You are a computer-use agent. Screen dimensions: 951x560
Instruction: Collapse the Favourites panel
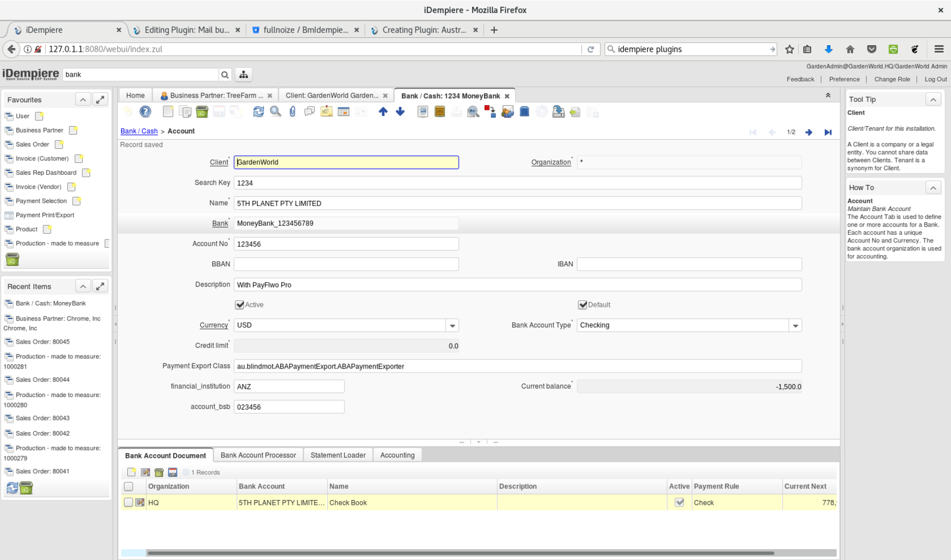coord(83,100)
